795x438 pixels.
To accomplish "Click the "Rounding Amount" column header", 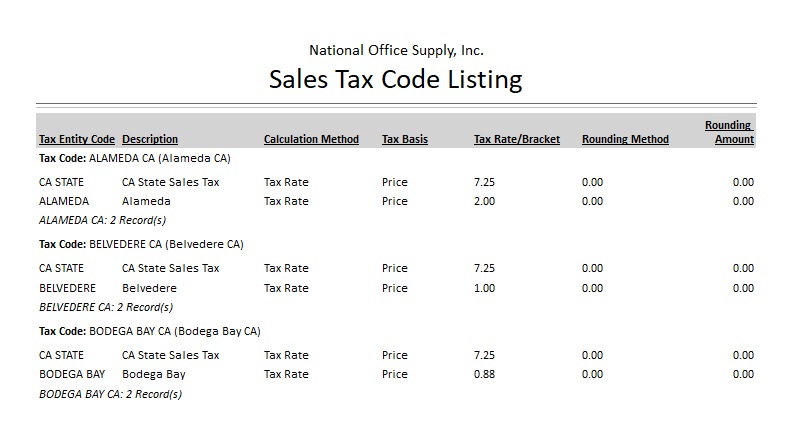I will coord(732,132).
